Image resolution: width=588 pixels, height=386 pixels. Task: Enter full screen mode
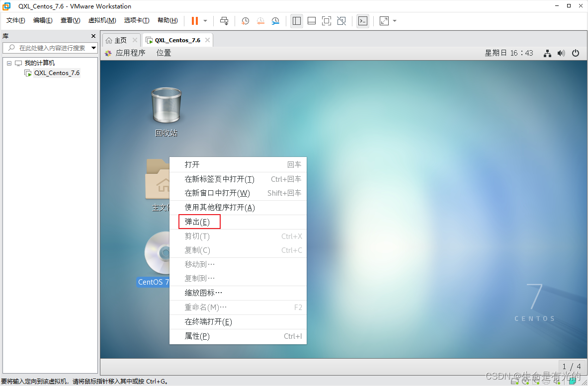[326, 20]
